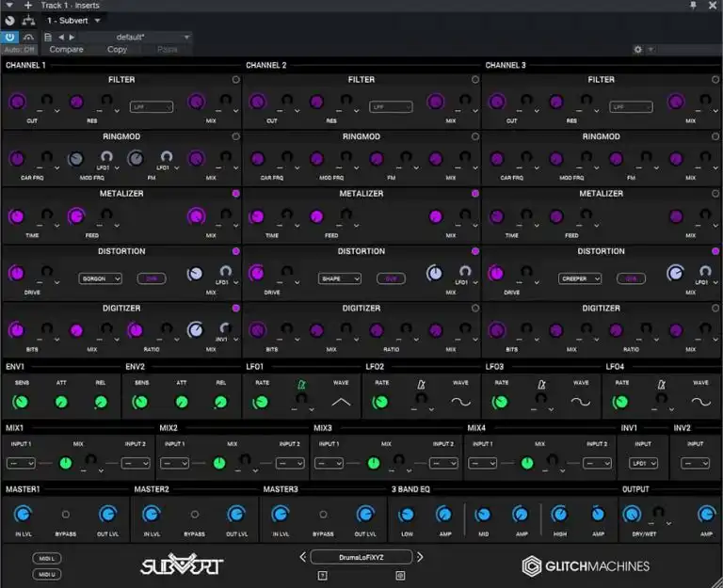This screenshot has height=588, width=723.
Task: Click the ENV1 SENS knob
Action: coord(21,402)
